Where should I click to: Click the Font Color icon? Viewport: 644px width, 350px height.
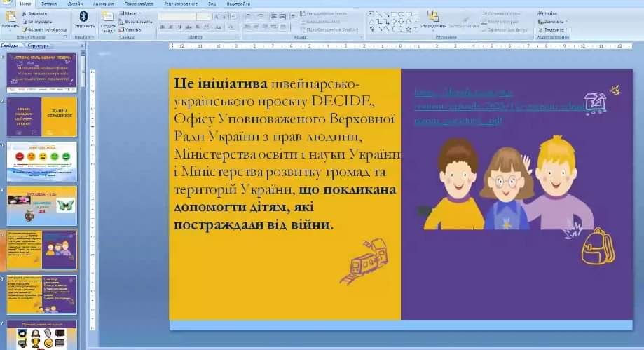[231, 27]
